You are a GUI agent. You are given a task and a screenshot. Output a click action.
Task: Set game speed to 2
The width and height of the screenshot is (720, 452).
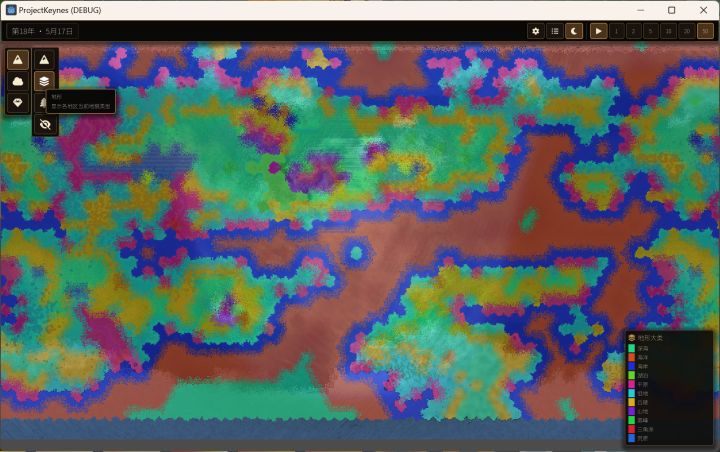634,31
